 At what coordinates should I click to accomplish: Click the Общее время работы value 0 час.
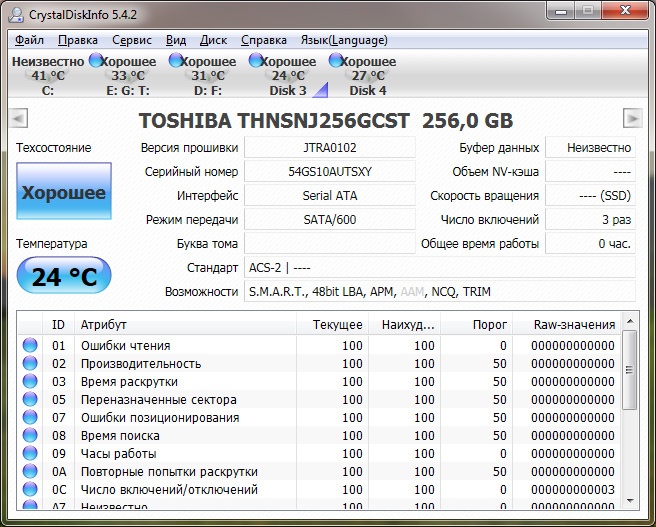click(590, 243)
